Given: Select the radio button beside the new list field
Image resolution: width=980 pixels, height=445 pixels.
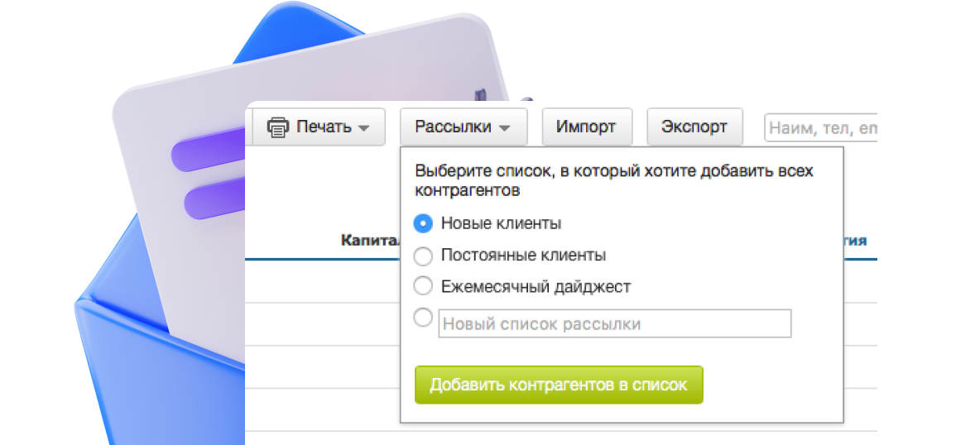Looking at the screenshot, I should pyautogui.click(x=423, y=317).
